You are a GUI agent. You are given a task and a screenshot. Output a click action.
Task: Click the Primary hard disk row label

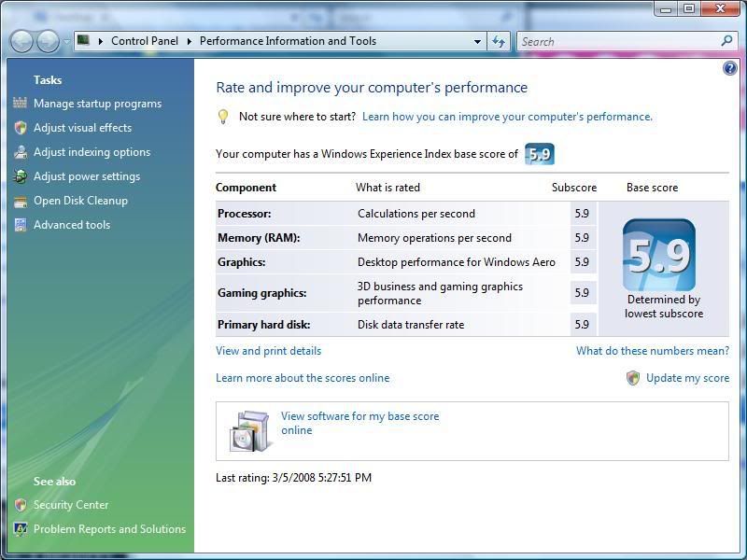pyautogui.click(x=264, y=325)
